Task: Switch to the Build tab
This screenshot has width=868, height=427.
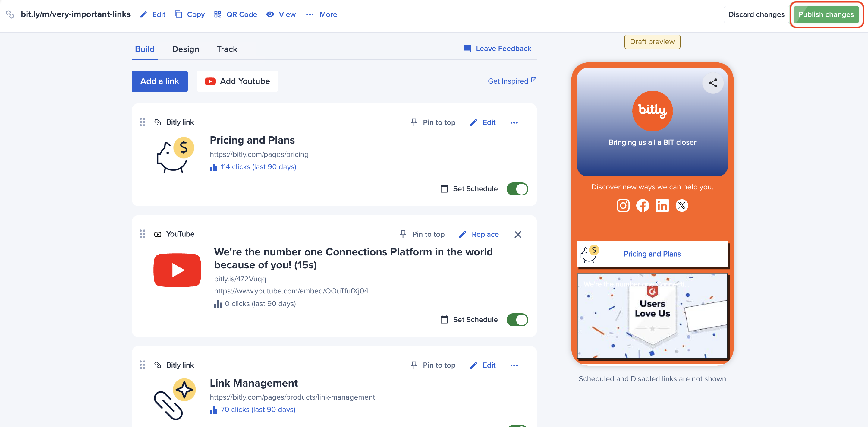Action: pyautogui.click(x=145, y=49)
